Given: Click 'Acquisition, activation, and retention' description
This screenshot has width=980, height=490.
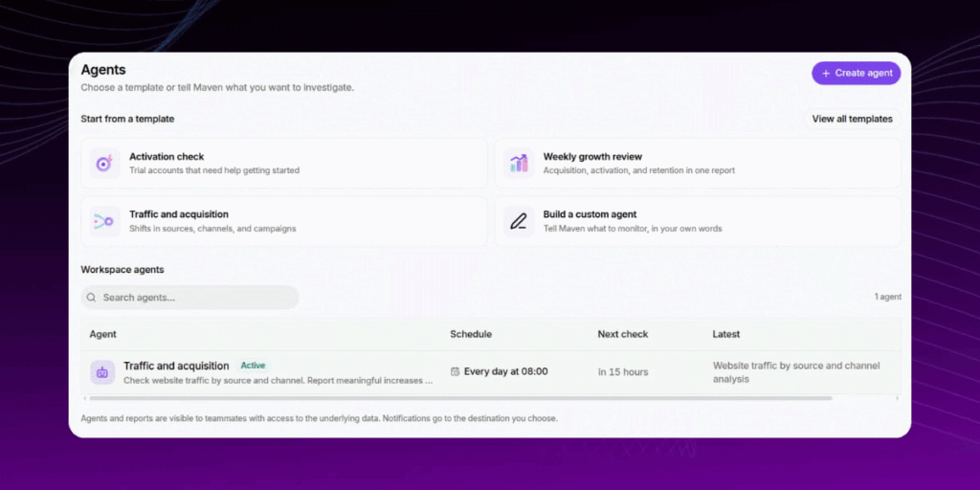Looking at the screenshot, I should pyautogui.click(x=638, y=170).
